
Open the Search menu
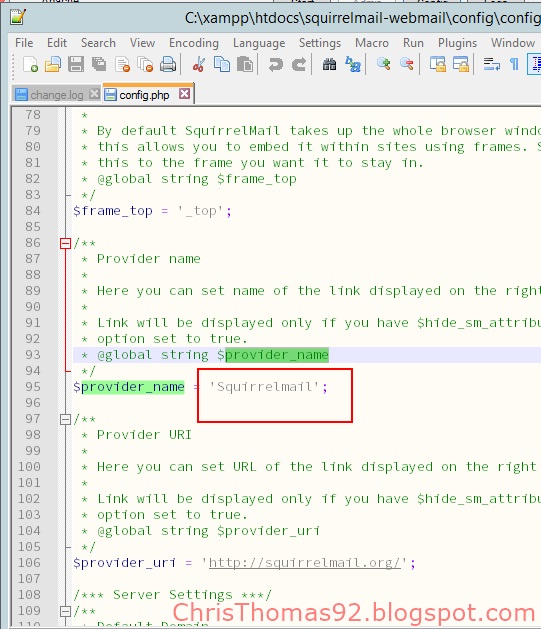[98, 43]
